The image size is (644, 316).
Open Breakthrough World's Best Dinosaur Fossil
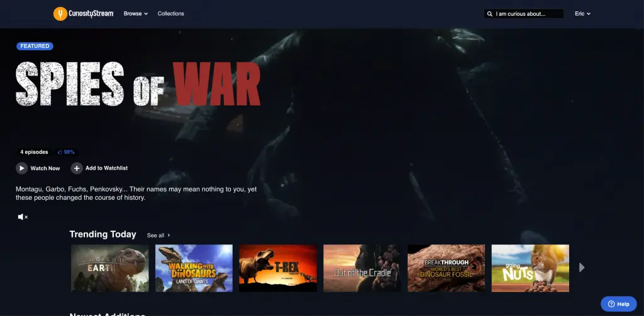(446, 268)
